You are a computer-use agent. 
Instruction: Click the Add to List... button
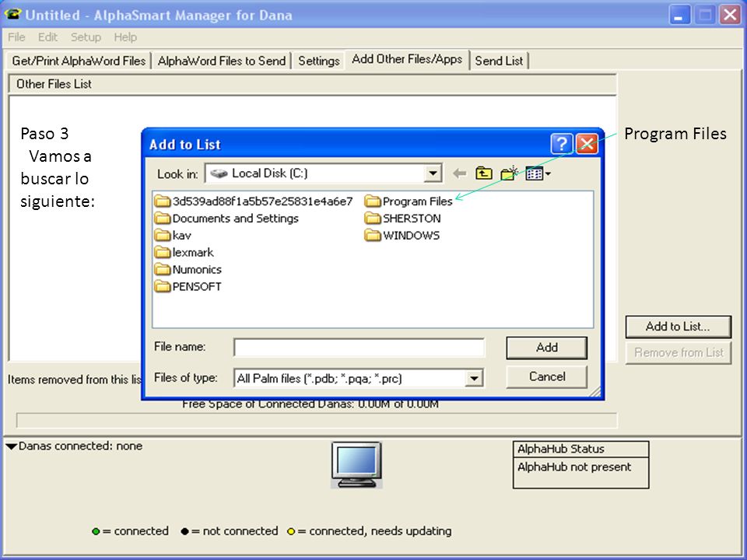(x=678, y=327)
